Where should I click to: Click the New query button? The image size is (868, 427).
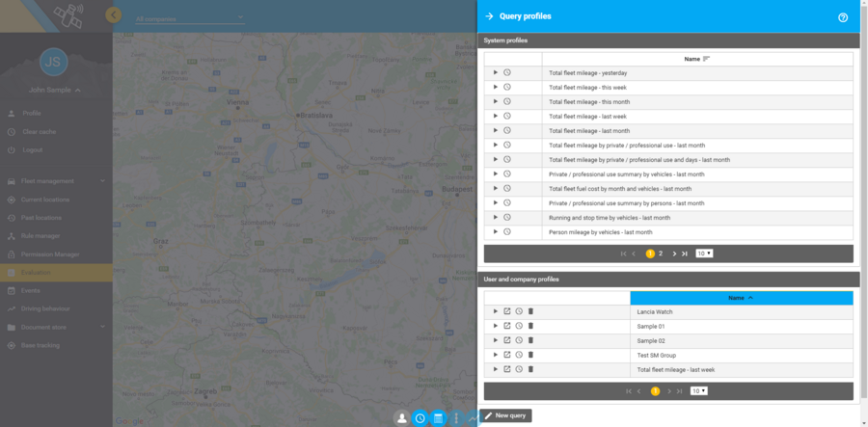click(506, 415)
